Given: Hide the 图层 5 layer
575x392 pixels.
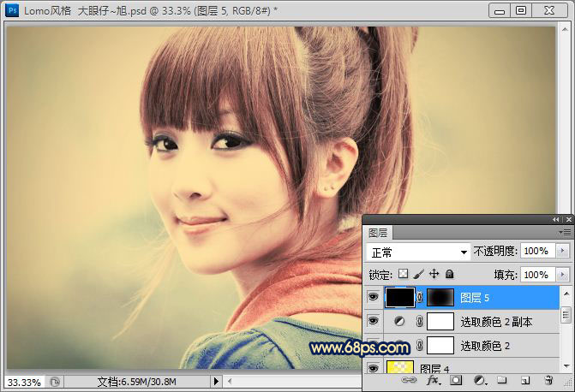Looking at the screenshot, I should [x=373, y=297].
